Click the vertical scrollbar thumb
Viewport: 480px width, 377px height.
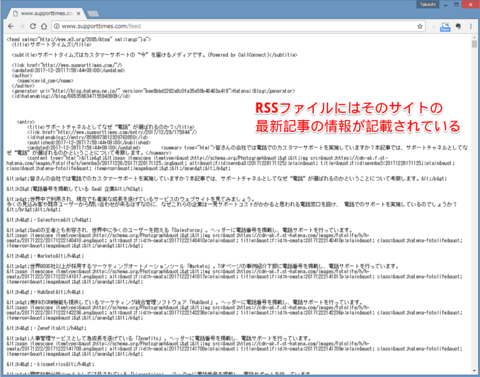point(474,44)
